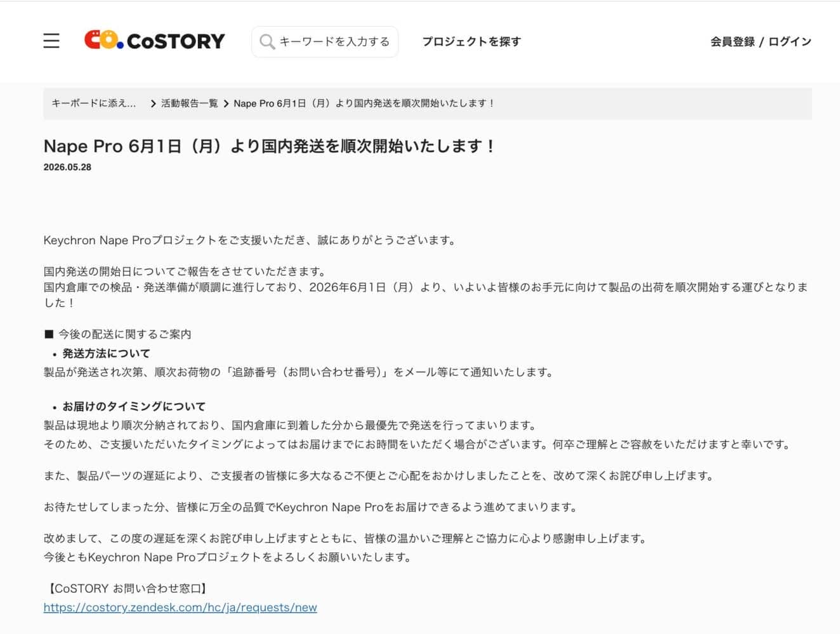The image size is (840, 634).
Task: Select the 【CoSTORY お問い合わせ窓口】 label
Action: [x=127, y=588]
